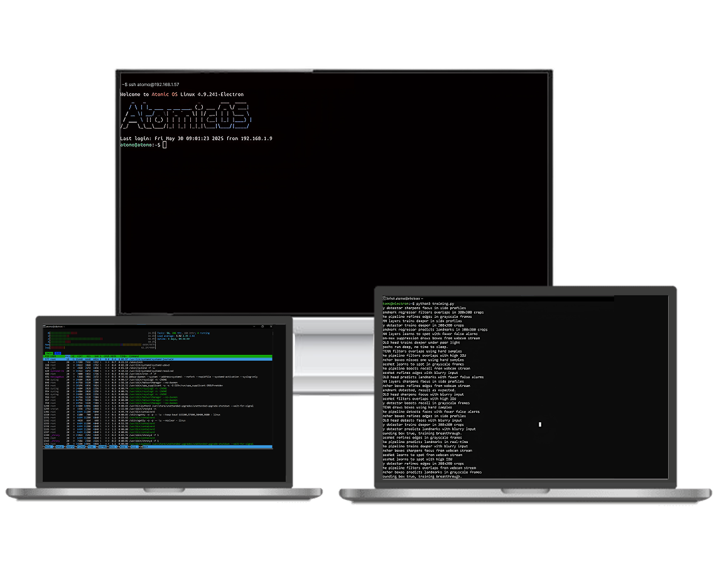Screen dimensions: 719x588
Task: Sort htop by the MEM% column header
Action: (113, 356)
